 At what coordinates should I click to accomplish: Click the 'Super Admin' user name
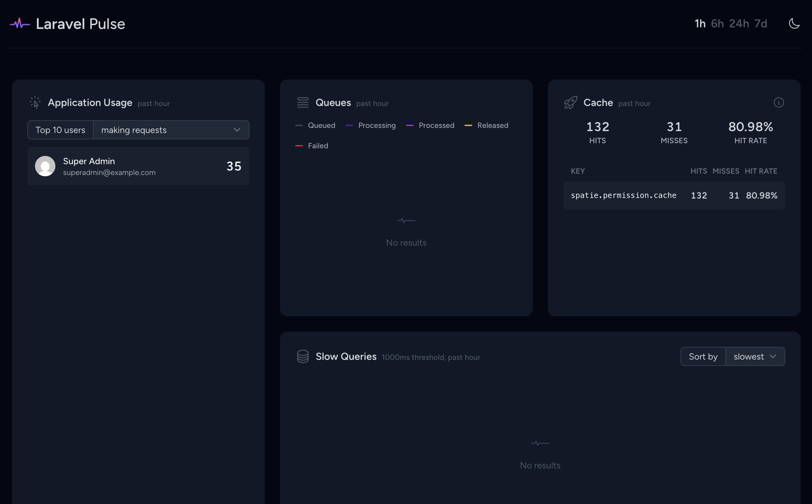point(89,161)
